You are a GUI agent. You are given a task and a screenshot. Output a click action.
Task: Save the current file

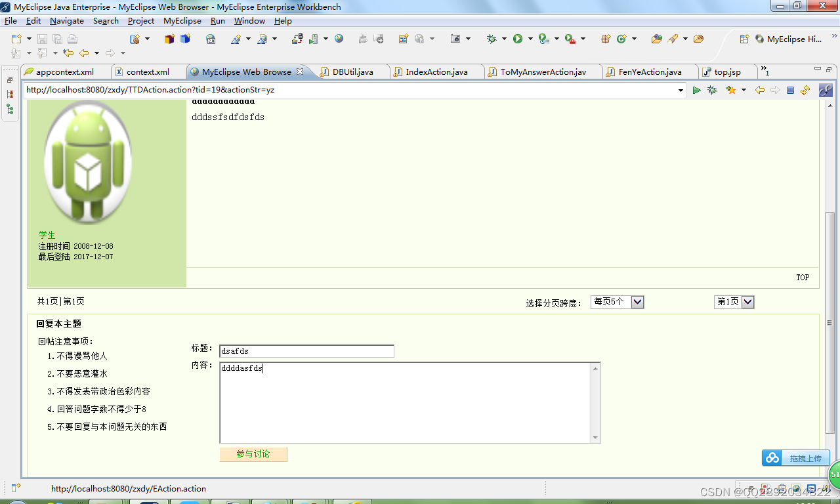[41, 40]
